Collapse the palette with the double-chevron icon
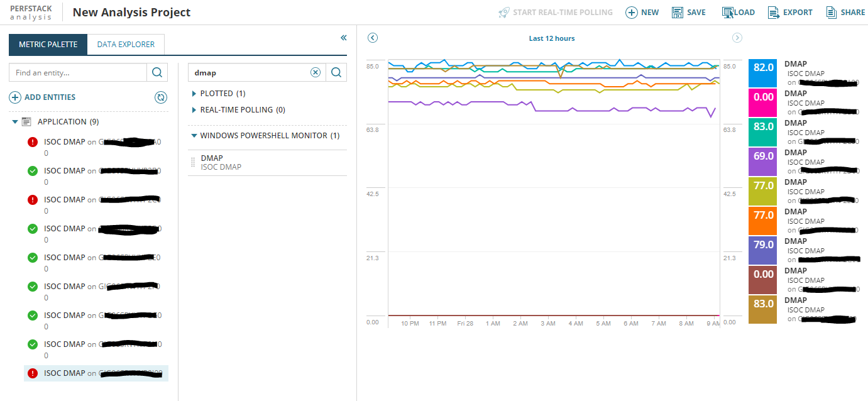 (344, 38)
